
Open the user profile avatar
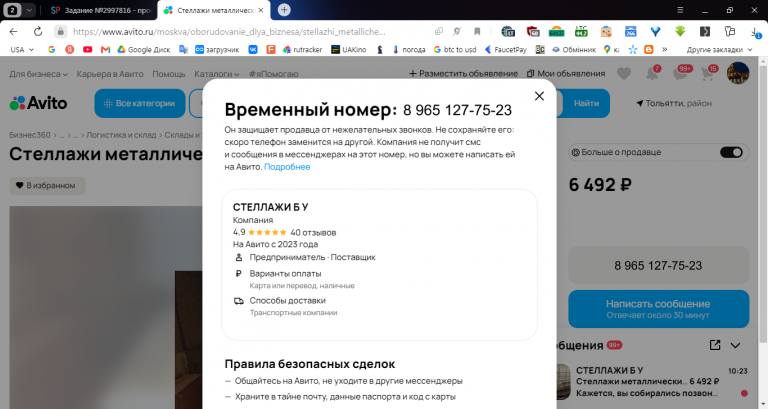[738, 73]
